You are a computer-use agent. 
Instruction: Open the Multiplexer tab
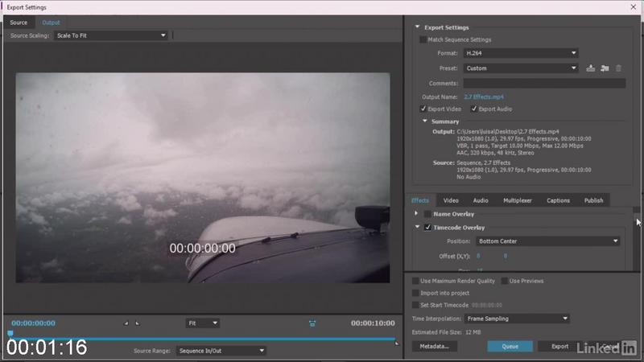coord(518,200)
